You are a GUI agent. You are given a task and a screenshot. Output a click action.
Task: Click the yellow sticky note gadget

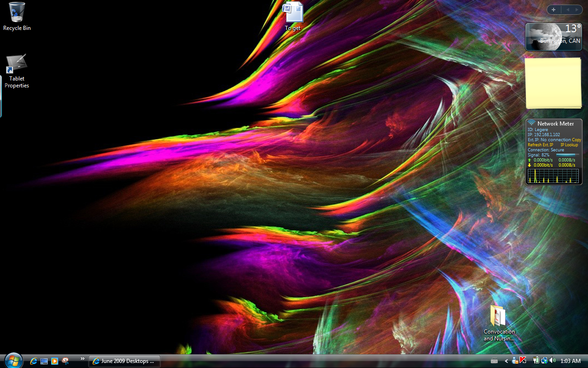pos(553,83)
